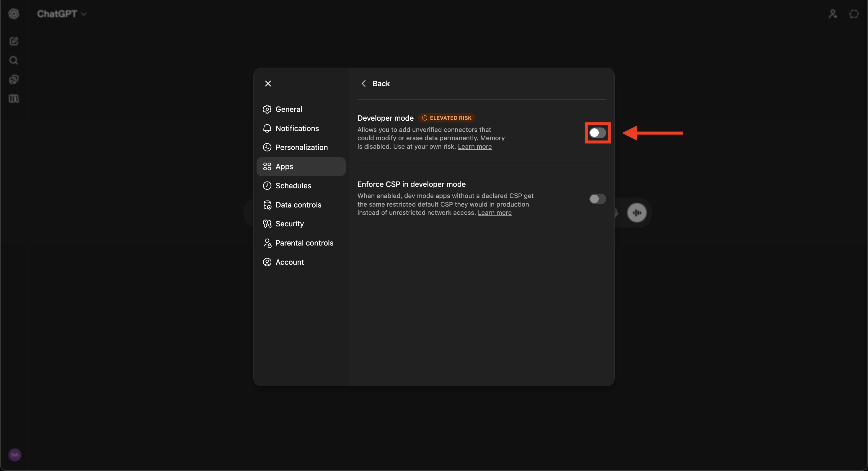Start a new chat via compose icon
This screenshot has height=471, width=868.
click(14, 41)
